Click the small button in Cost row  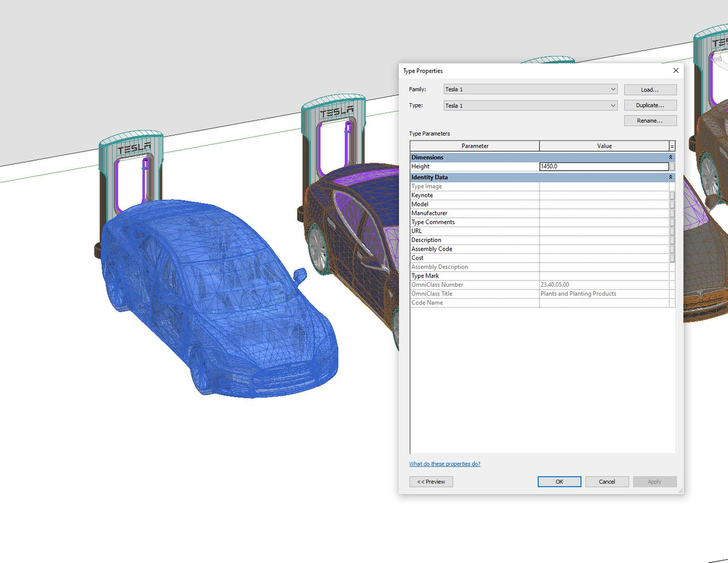pyautogui.click(x=672, y=258)
